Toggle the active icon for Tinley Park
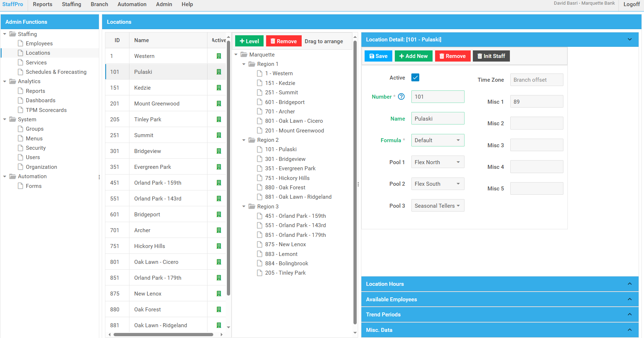This screenshot has height=338, width=644. click(x=219, y=120)
